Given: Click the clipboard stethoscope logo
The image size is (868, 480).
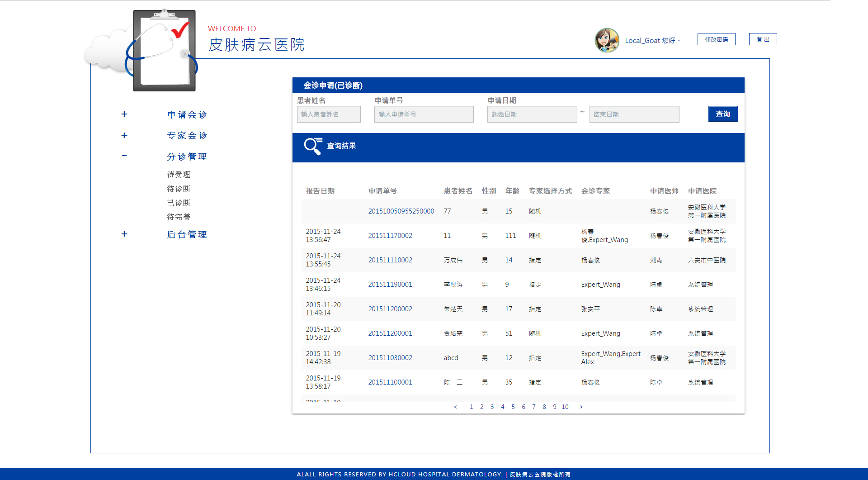Looking at the screenshot, I should (x=164, y=50).
